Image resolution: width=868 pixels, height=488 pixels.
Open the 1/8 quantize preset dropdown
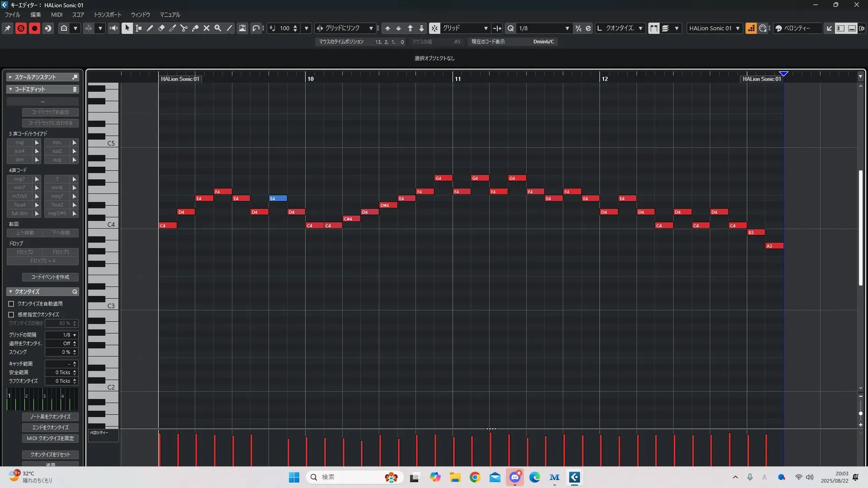(x=567, y=28)
